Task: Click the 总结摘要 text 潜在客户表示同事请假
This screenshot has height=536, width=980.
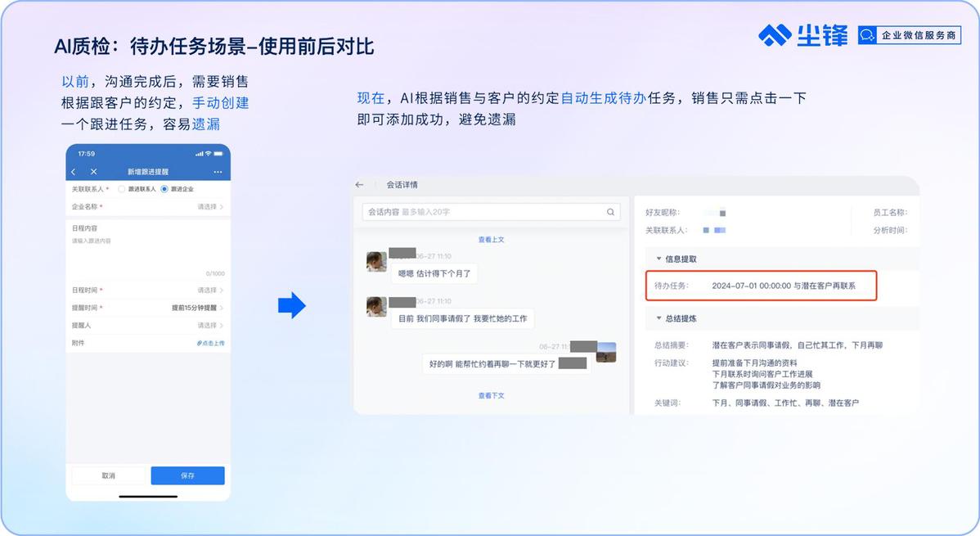Action: click(x=797, y=345)
